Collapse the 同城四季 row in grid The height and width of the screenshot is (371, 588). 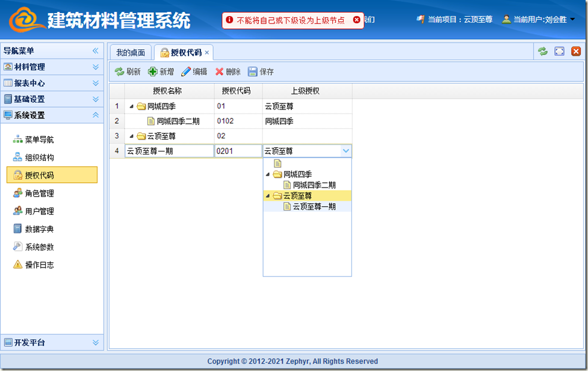click(x=132, y=106)
